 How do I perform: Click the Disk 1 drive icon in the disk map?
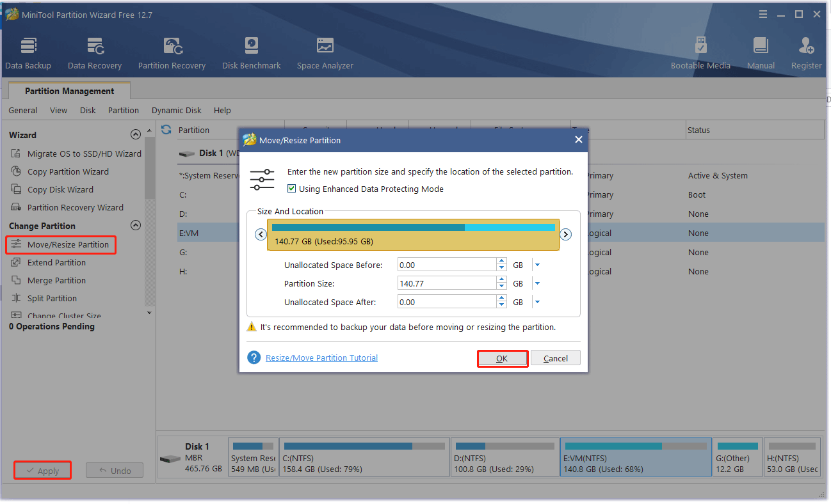pos(170,459)
